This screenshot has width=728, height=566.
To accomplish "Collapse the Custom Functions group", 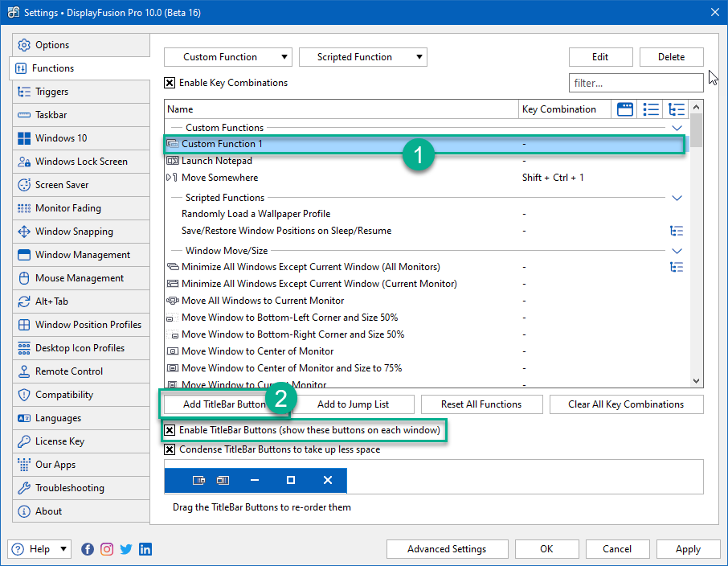I will [677, 128].
